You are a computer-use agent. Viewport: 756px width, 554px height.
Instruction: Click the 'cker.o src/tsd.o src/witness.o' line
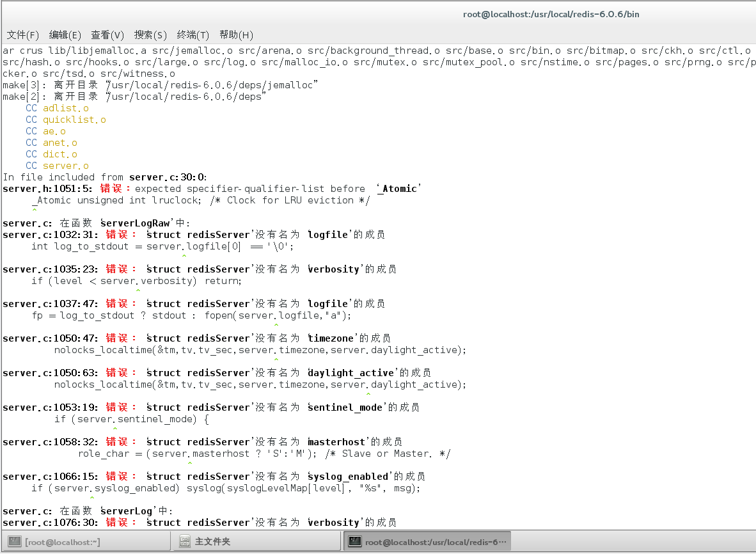[89, 74]
